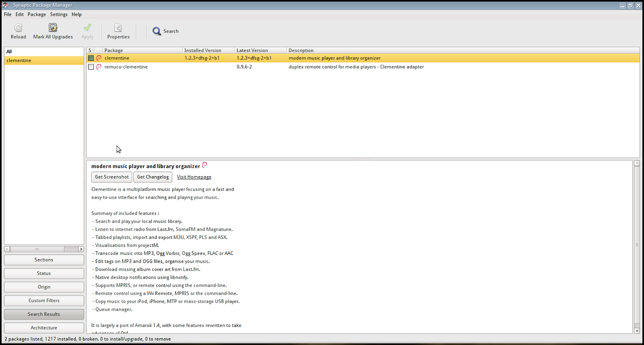Switch the filter pane to Architecture
The image size is (644, 345).
click(x=44, y=328)
